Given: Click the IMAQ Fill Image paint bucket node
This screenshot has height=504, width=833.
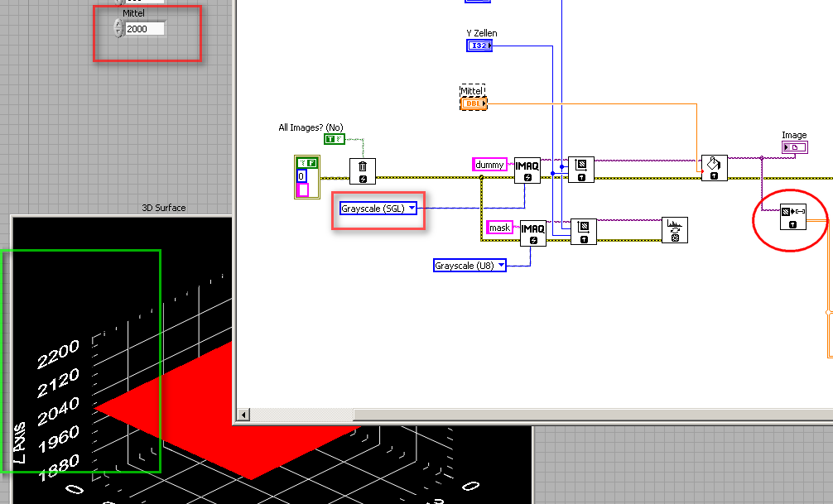Looking at the screenshot, I should [714, 168].
